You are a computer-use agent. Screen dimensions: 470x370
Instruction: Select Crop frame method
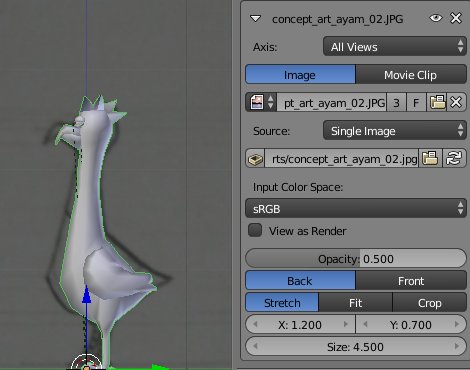coord(430,302)
